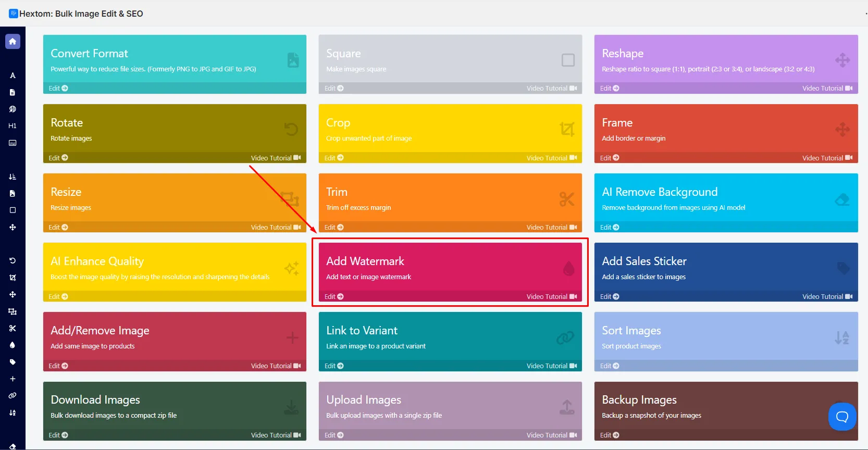The image size is (868, 450).
Task: Click the plus icon on Add/Remove Image card
Action: coord(292,337)
